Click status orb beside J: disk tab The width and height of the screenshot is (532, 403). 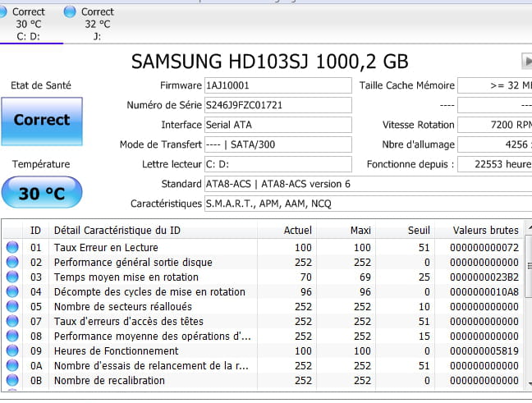pos(70,11)
